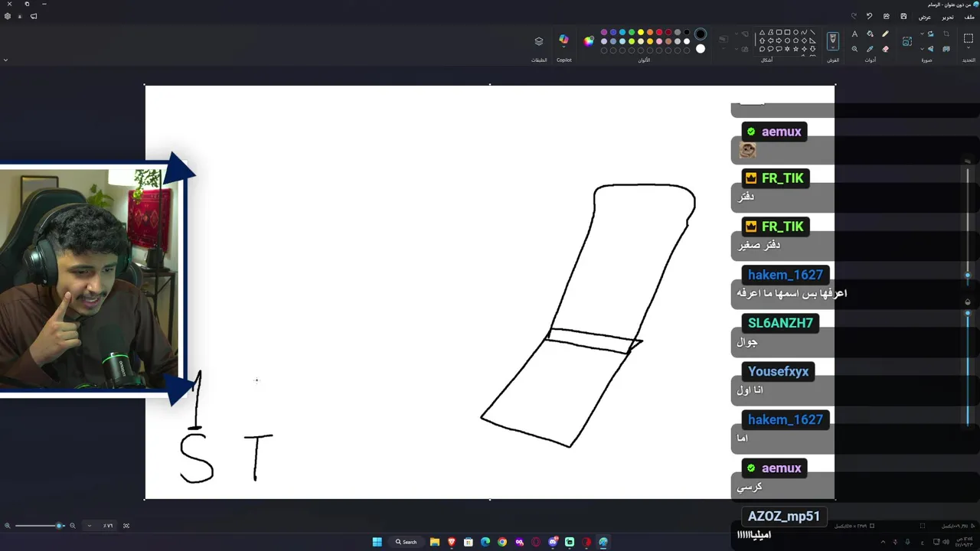
Task: Pick the Five-point star shape
Action: click(x=795, y=49)
